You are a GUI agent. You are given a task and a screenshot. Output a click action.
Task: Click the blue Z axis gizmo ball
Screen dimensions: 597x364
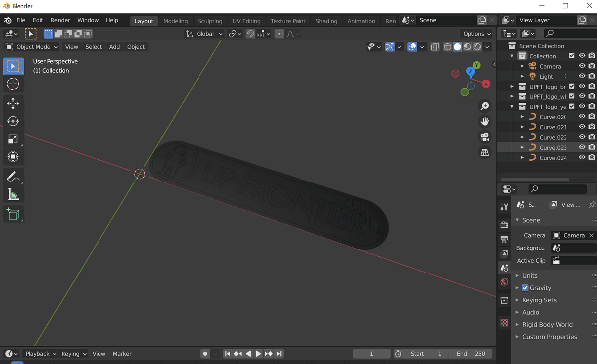(x=470, y=72)
